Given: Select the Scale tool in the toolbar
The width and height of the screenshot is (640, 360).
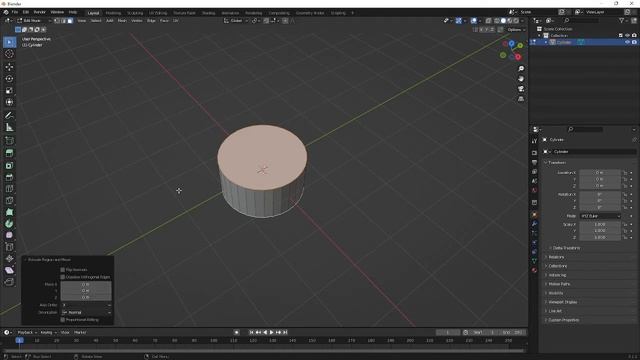Looking at the screenshot, I should pyautogui.click(x=9, y=91).
